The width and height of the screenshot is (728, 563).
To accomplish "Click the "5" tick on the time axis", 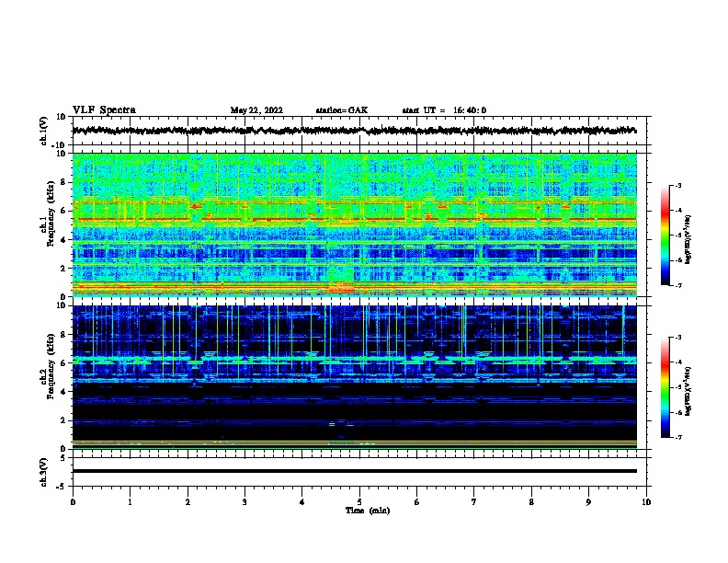I will pos(359,502).
